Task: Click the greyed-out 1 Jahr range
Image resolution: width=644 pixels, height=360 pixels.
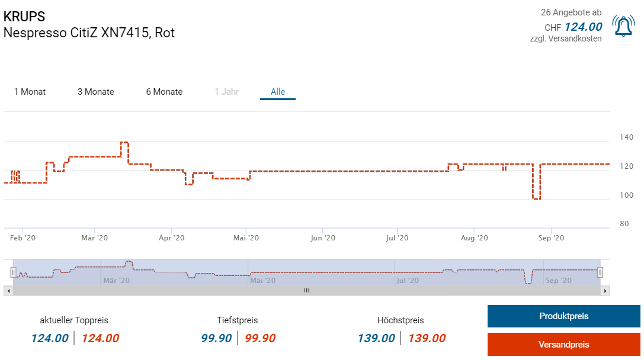Action: [x=226, y=92]
